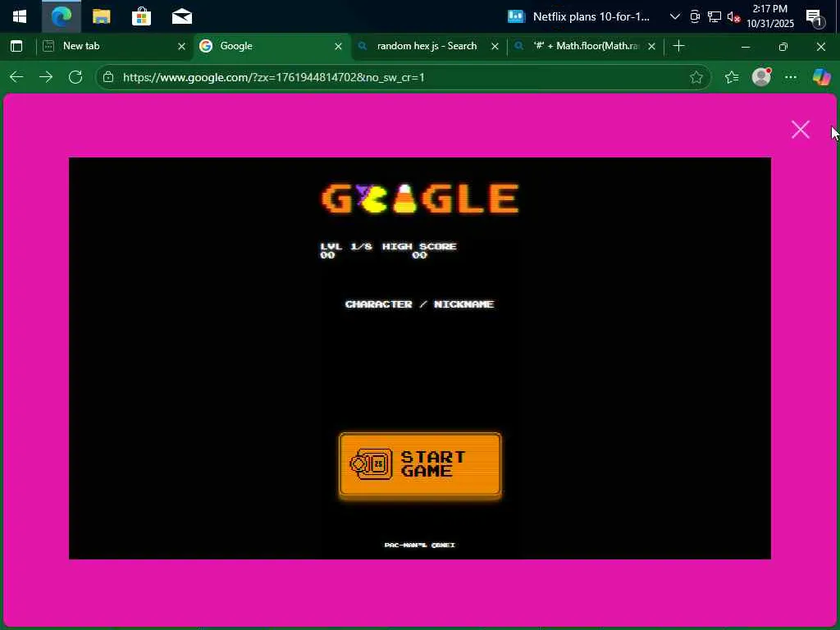The width and height of the screenshot is (840, 630).
Task: Select the Google tab
Action: (271, 46)
